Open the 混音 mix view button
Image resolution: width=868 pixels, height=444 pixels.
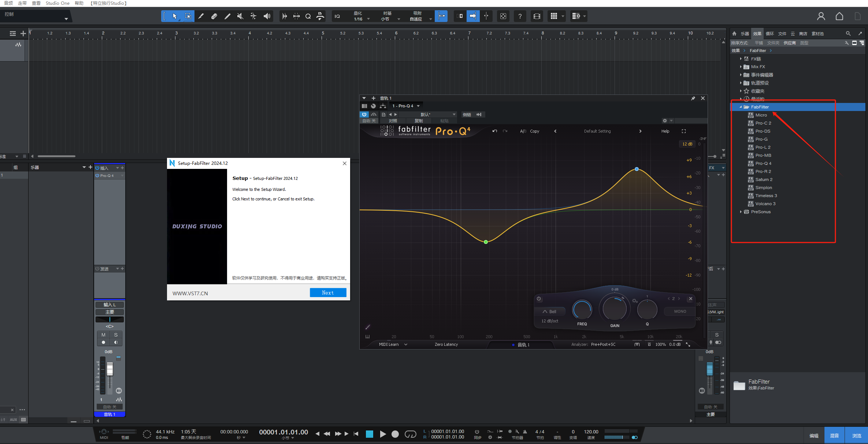[x=834, y=436]
